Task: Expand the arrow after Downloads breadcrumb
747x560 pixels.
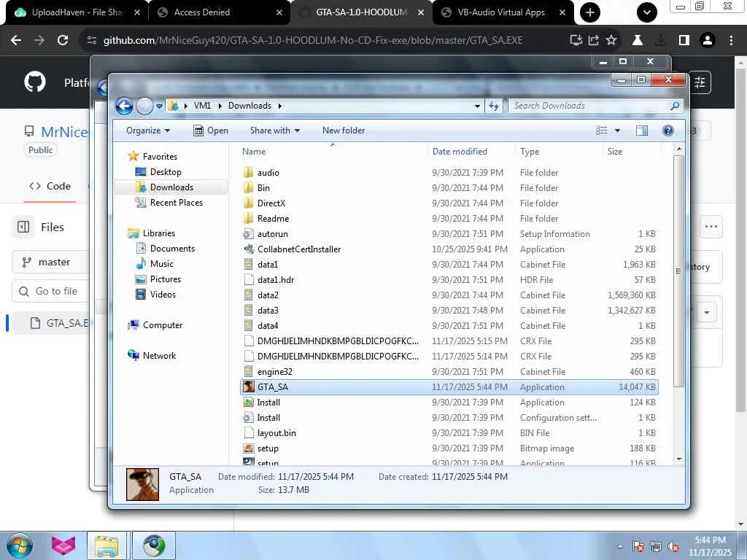Action: (x=279, y=106)
